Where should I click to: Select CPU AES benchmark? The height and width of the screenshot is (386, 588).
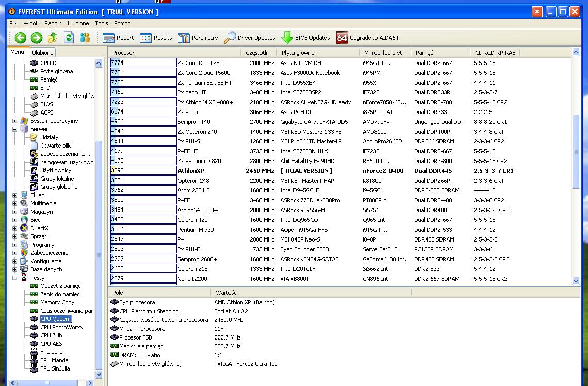pyautogui.click(x=51, y=344)
